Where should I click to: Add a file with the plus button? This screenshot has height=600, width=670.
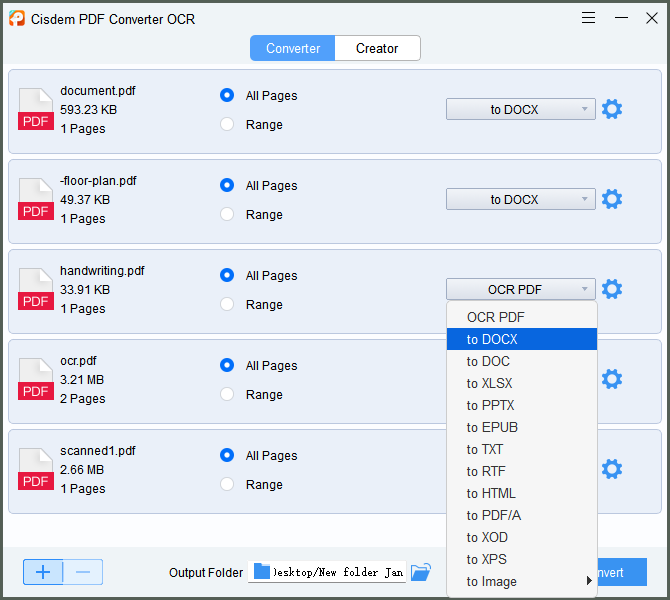43,572
